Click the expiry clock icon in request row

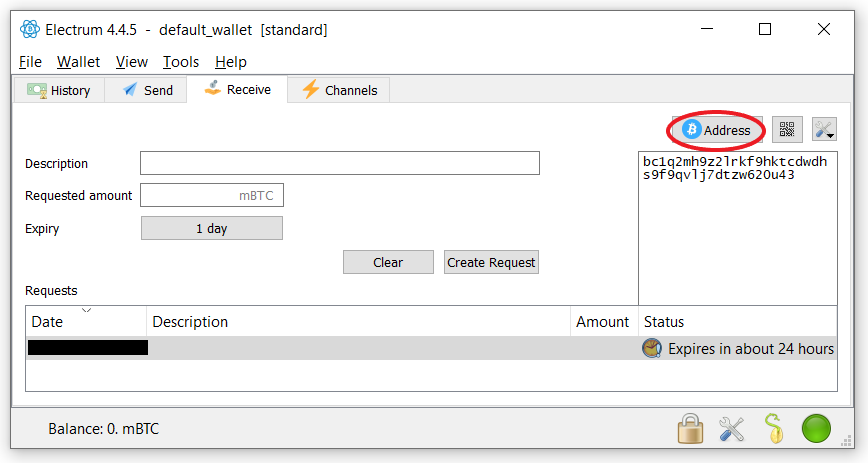click(652, 348)
